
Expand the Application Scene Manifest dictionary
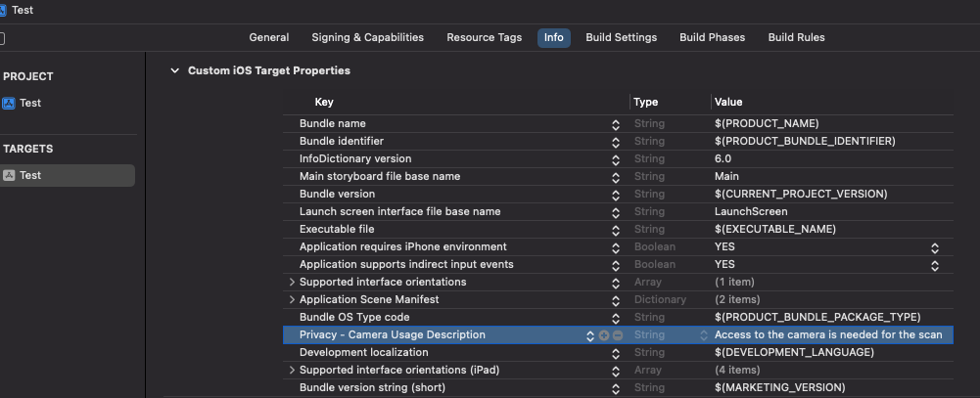tap(292, 300)
